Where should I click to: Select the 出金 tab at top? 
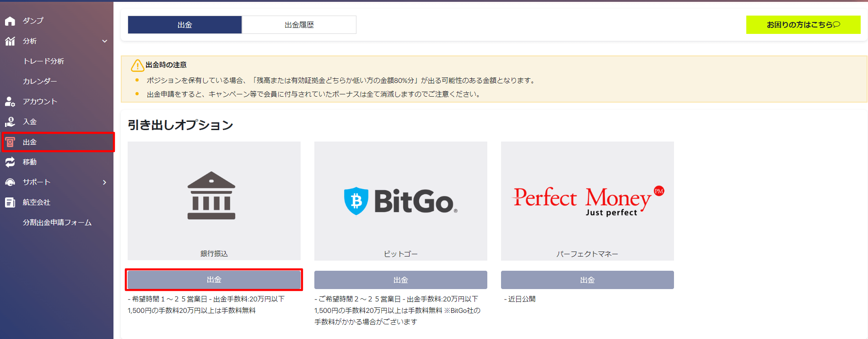[185, 25]
